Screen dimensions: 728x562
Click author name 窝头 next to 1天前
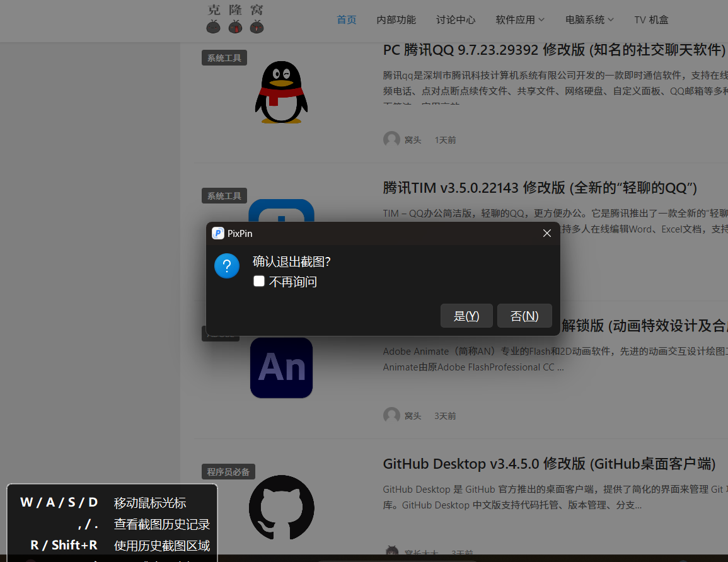[x=413, y=140]
